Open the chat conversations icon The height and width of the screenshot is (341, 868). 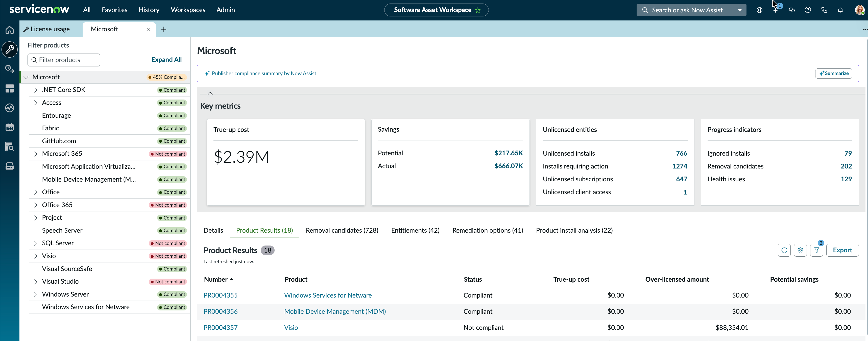click(x=792, y=10)
